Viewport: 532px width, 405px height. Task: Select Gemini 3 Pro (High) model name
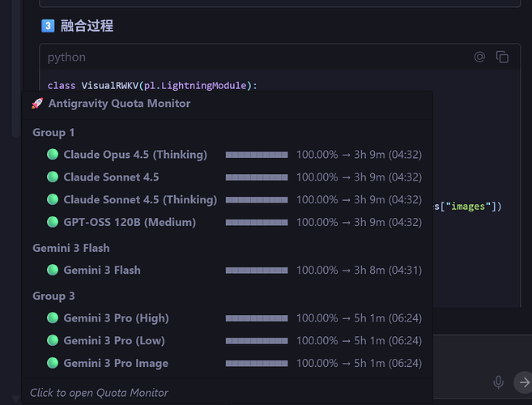117,318
